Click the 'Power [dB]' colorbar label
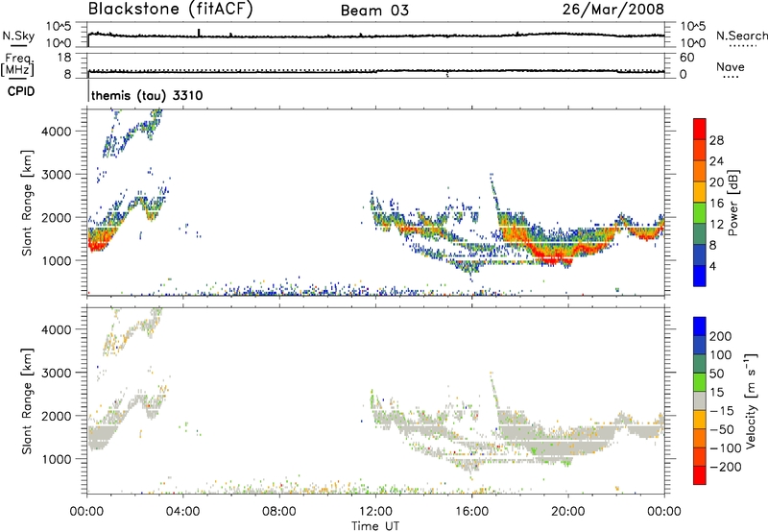 pos(732,203)
